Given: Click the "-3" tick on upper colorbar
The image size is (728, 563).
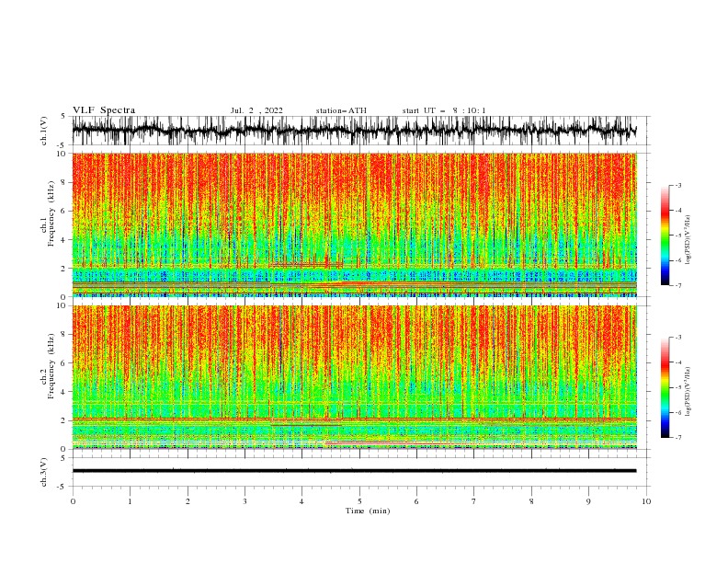Looking at the screenshot, I should [678, 185].
